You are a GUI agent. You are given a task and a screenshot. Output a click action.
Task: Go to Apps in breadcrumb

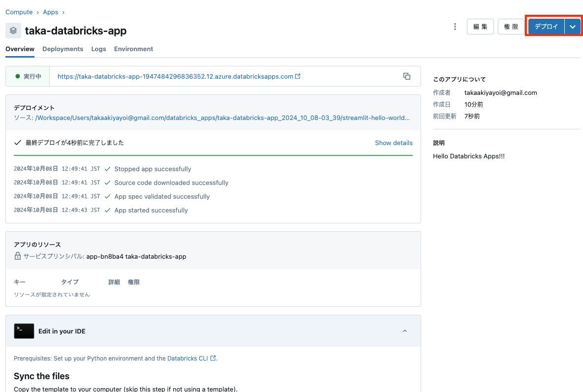pos(51,12)
